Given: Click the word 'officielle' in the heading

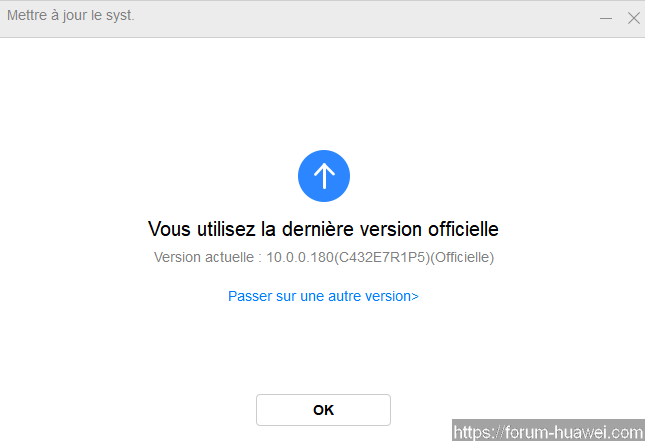Looking at the screenshot, I should point(461,229).
